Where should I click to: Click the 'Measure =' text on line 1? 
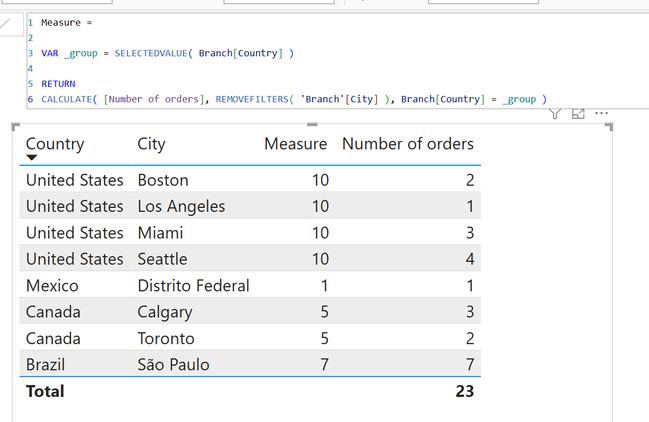tap(66, 23)
